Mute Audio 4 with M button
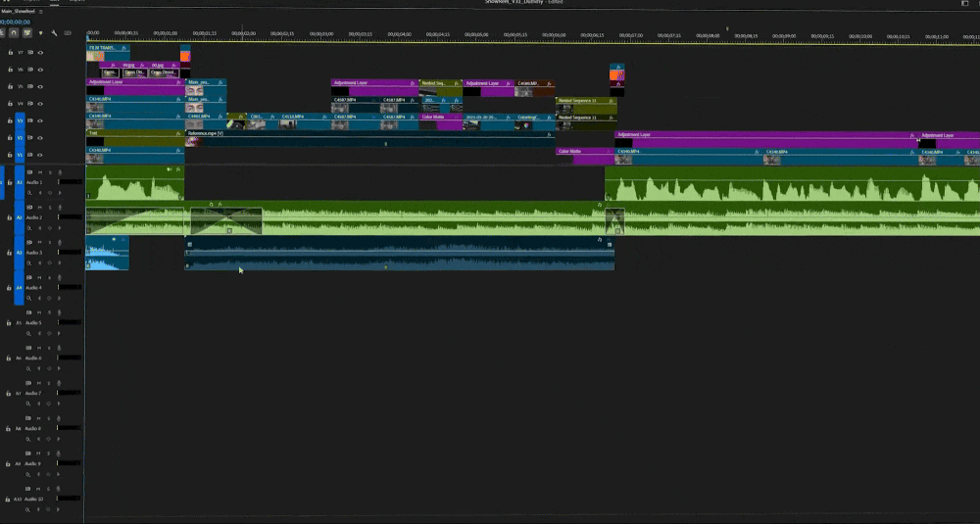Screen dimensions: 980x524 [40, 277]
